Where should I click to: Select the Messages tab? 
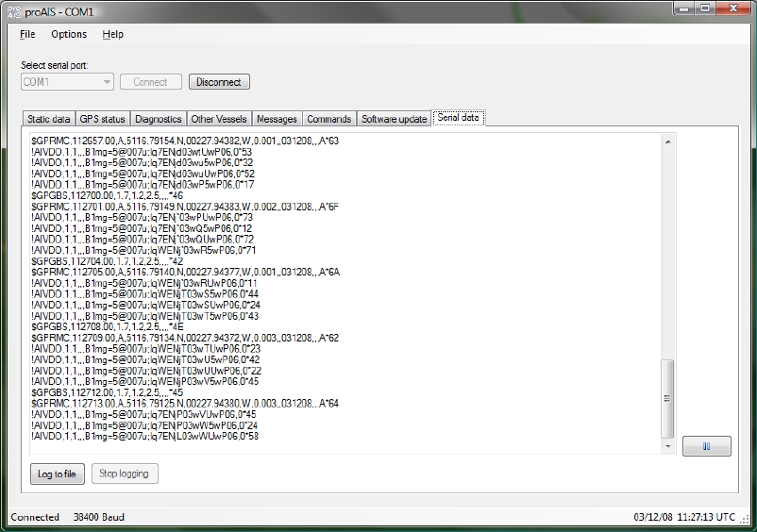coord(277,119)
